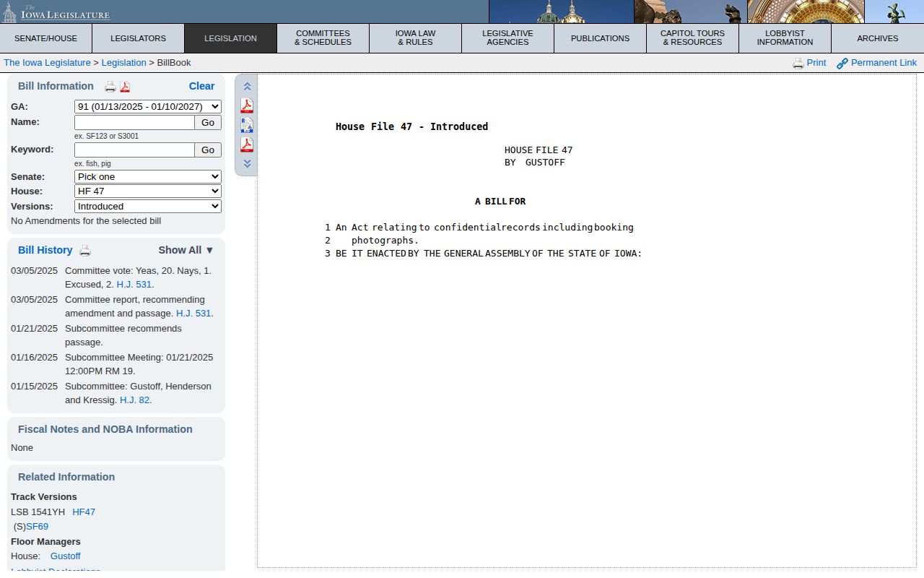Clear the Bill Information form
This screenshot has height=578, width=924.
click(x=201, y=86)
